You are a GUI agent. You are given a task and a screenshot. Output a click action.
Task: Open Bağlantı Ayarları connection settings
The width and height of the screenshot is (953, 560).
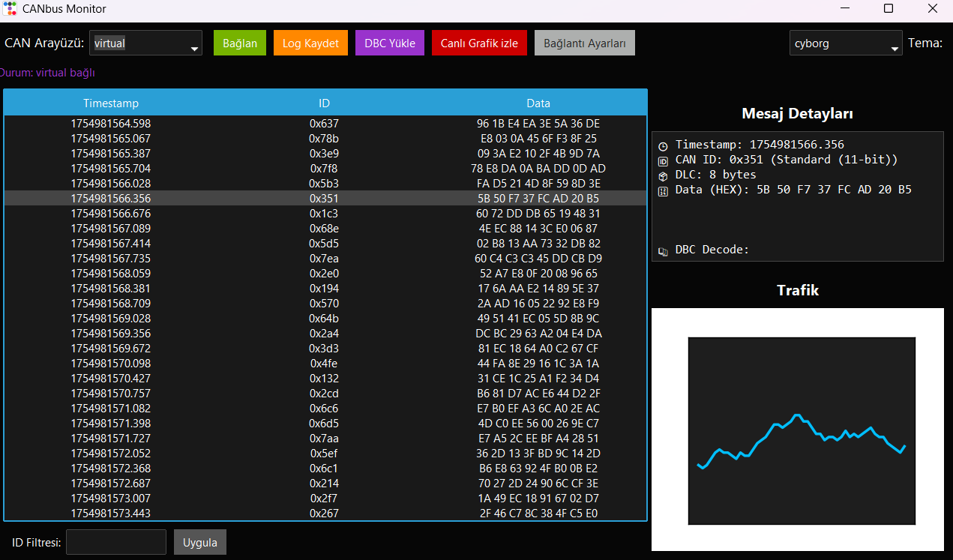point(584,43)
